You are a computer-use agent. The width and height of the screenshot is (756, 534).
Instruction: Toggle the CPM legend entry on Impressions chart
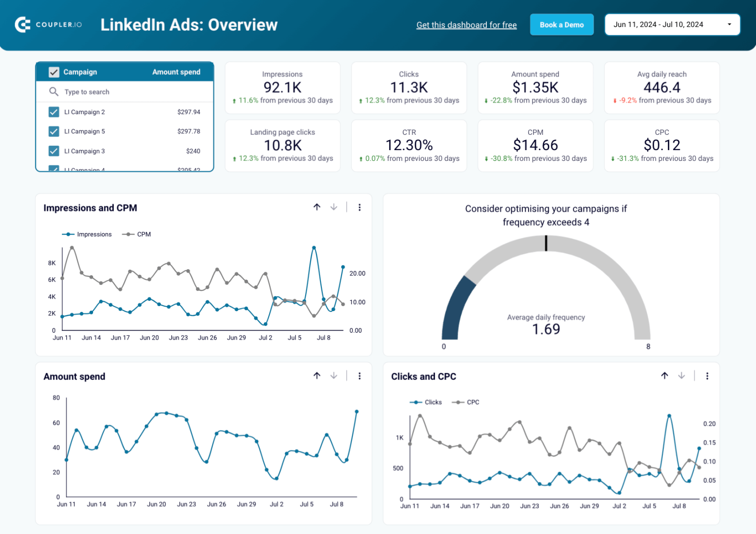click(136, 234)
